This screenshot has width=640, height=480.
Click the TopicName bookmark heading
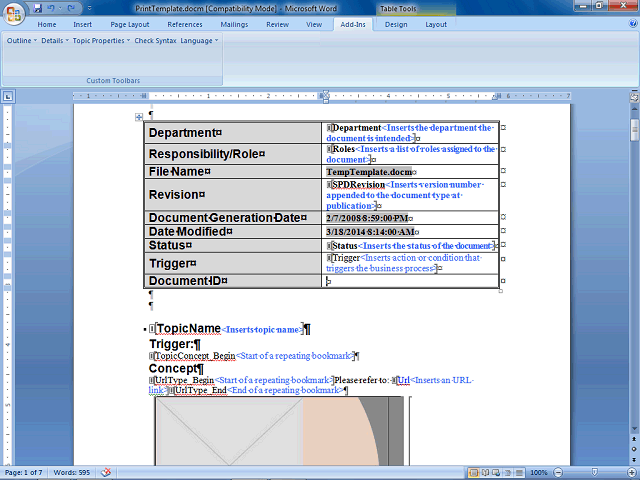(189, 329)
